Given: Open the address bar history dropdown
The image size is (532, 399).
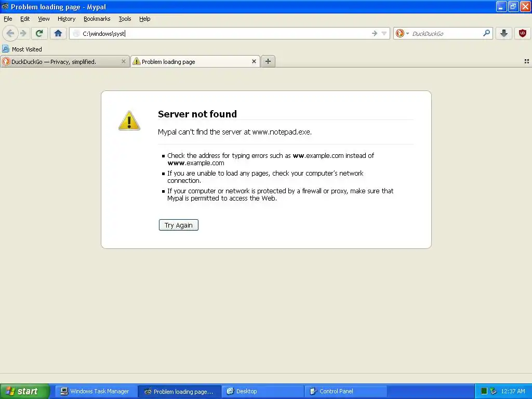Looking at the screenshot, I should click(x=384, y=33).
